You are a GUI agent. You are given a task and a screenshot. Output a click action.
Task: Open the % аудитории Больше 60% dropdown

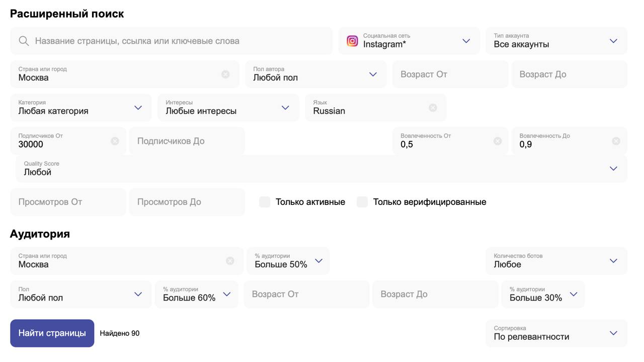[196, 294]
